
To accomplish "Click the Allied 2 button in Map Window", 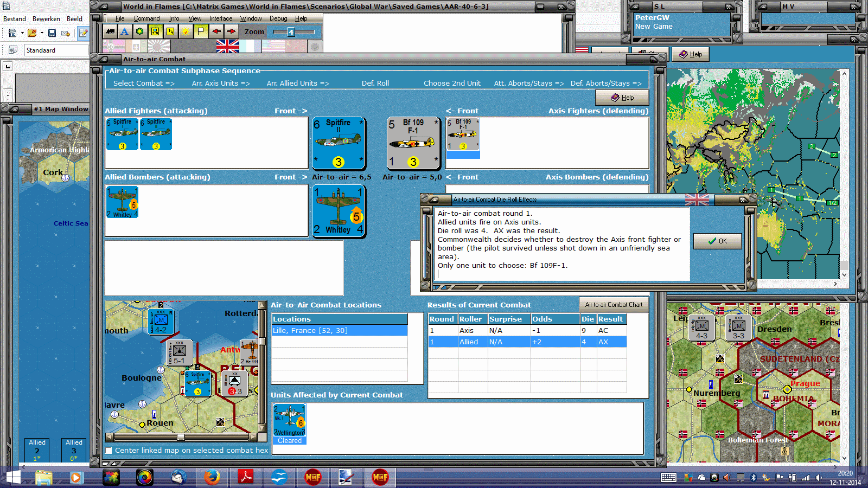I will 37,450.
